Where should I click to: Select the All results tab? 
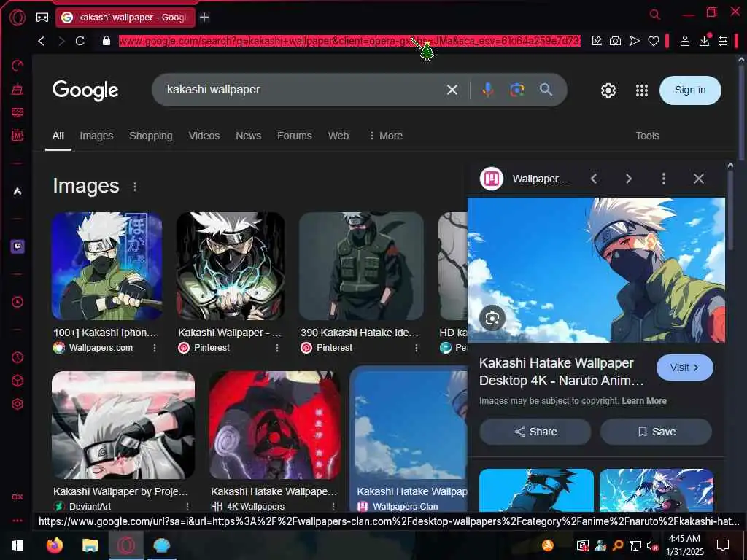[x=58, y=136]
